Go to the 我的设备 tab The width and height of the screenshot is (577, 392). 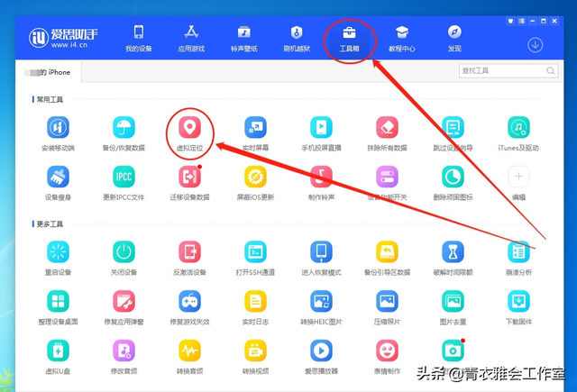click(x=139, y=39)
